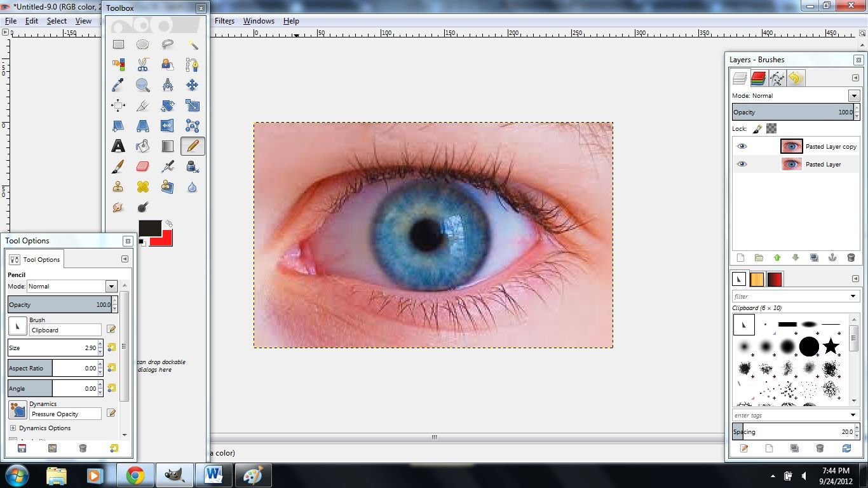Select the large black round brush thumbnail
The image size is (868, 488).
point(810,347)
